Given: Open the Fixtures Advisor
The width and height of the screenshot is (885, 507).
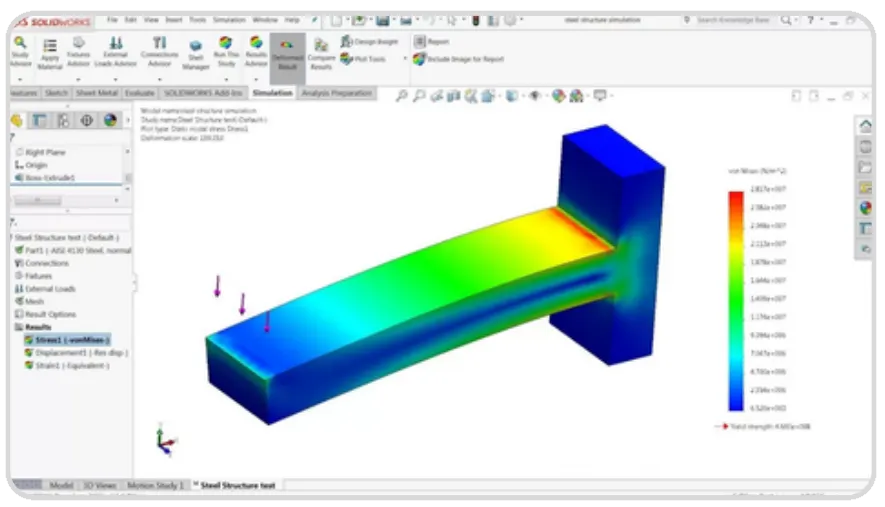Looking at the screenshot, I should 78,51.
